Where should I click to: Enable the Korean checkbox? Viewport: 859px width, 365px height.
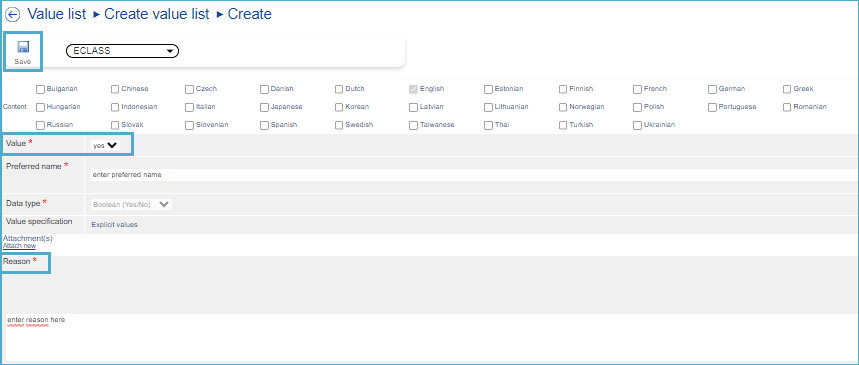tap(339, 107)
